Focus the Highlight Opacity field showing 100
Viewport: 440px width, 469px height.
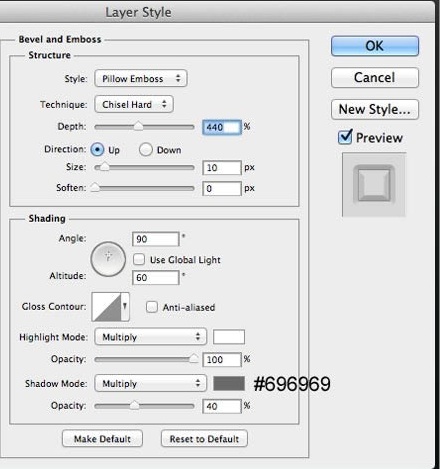[222, 360]
